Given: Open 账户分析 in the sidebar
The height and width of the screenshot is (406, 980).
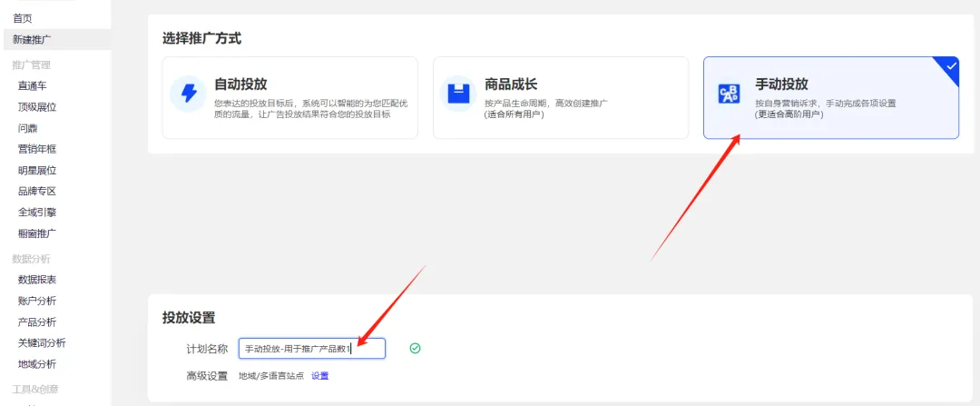Looking at the screenshot, I should click(37, 301).
